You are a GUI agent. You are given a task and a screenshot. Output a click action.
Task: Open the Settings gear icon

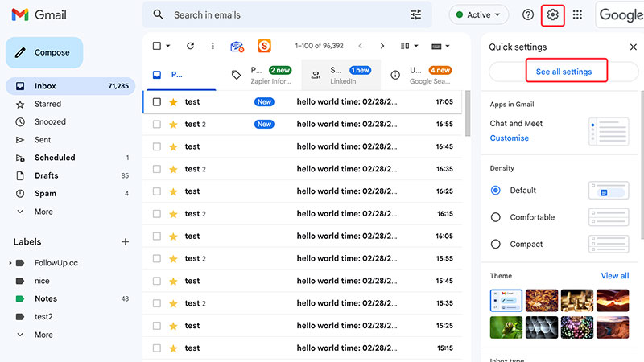(552, 14)
